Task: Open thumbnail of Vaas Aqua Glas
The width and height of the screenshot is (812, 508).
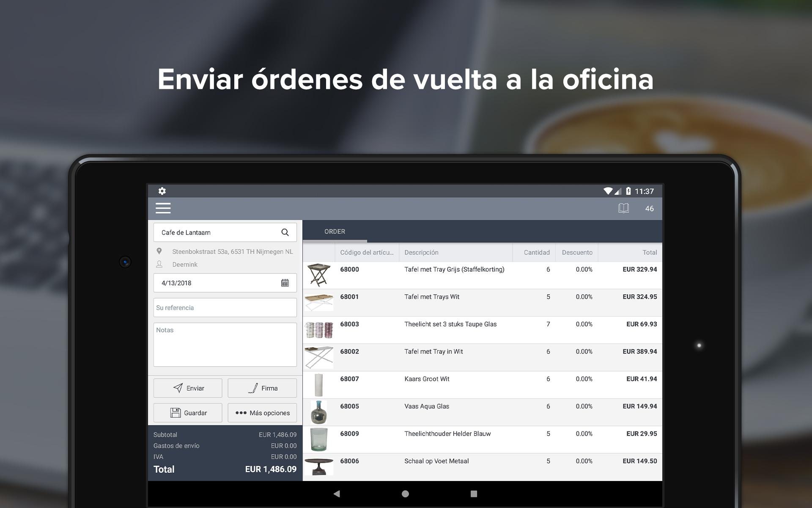Action: (319, 412)
